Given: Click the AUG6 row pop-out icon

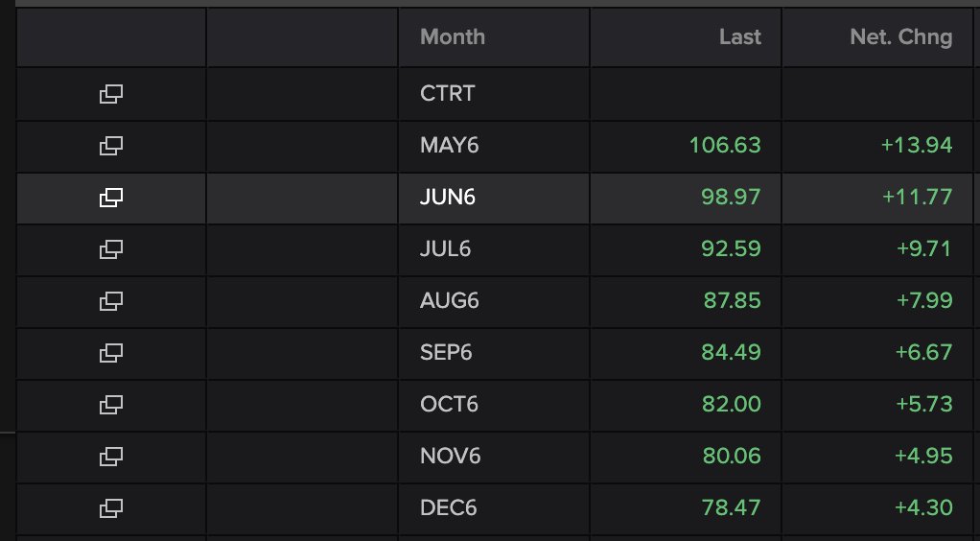Looking at the screenshot, I should click(x=110, y=301).
